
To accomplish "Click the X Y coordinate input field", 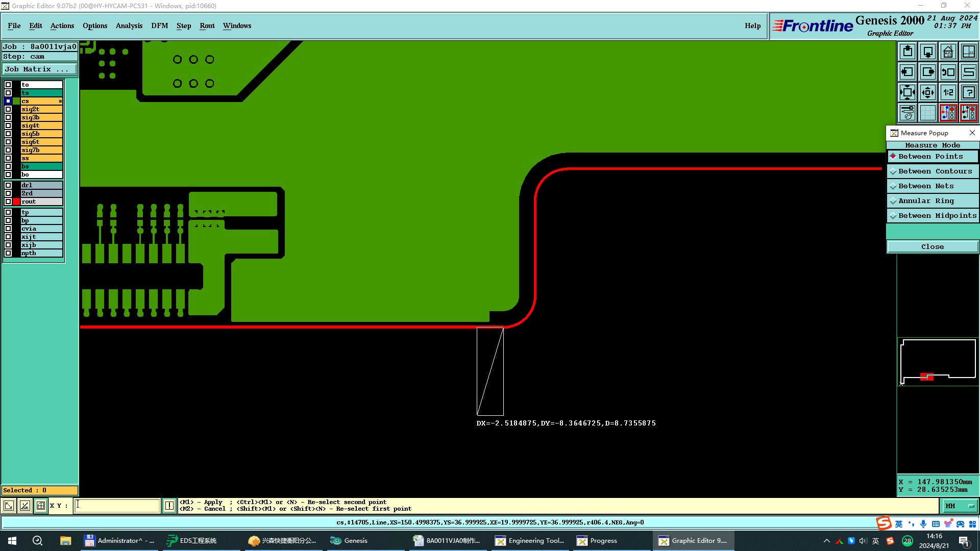I will [x=117, y=506].
